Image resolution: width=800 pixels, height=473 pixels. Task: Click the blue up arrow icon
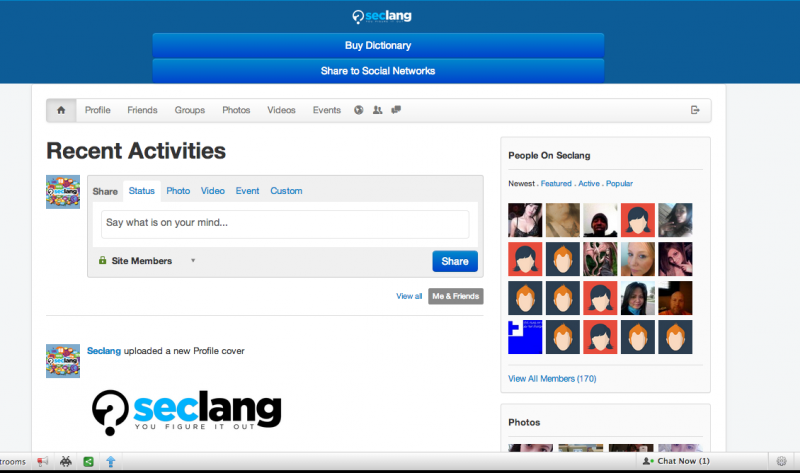111,462
